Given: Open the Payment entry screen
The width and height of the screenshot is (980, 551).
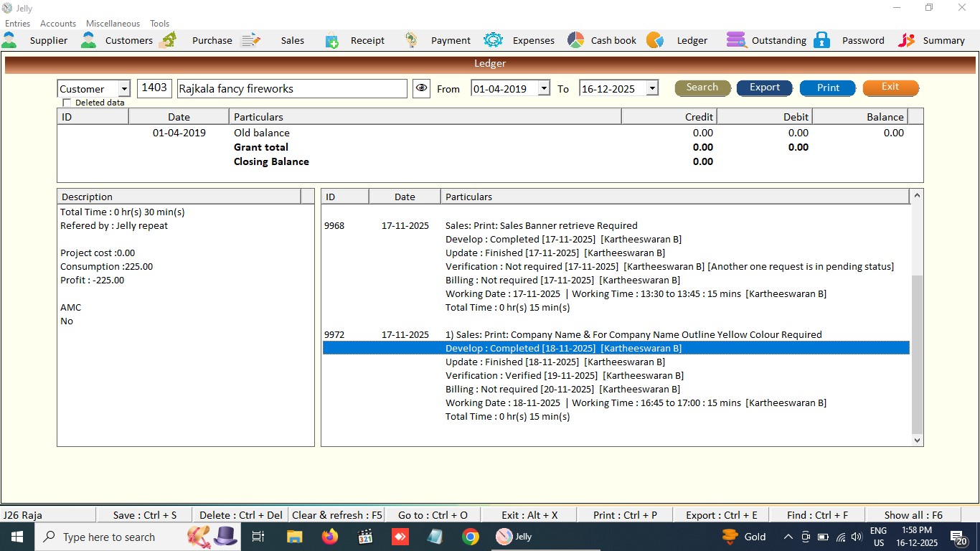Looking at the screenshot, I should click(437, 40).
